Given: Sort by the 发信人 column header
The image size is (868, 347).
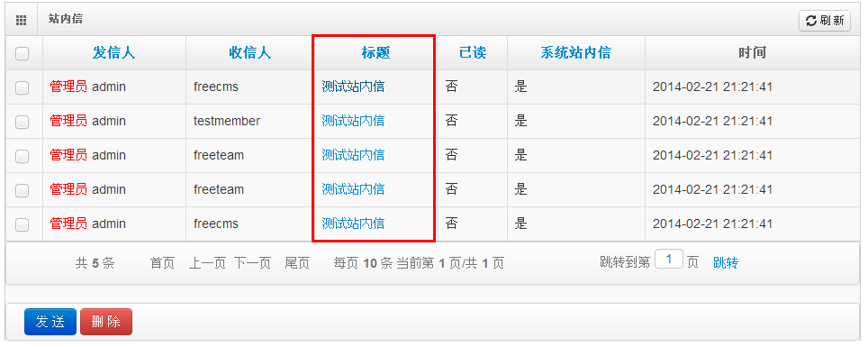Looking at the screenshot, I should tap(113, 52).
